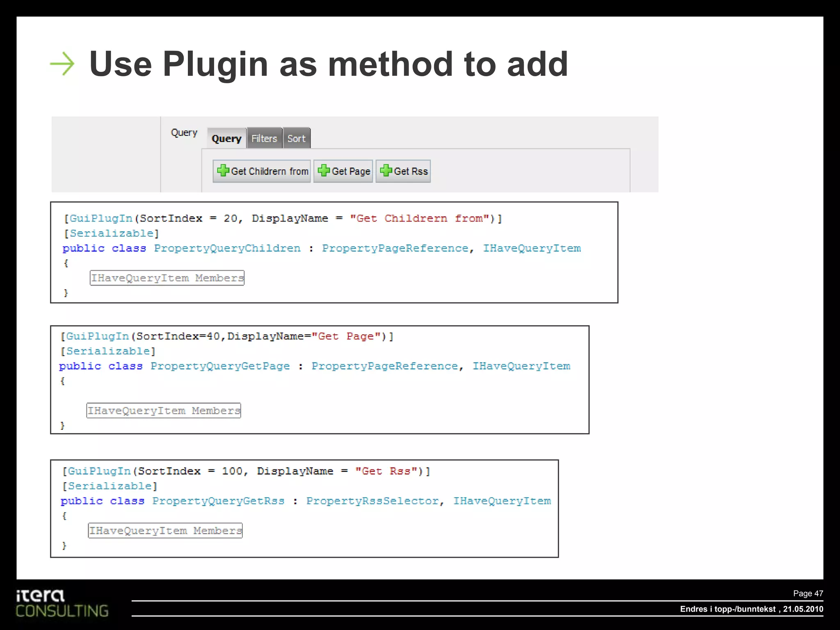Click the PropertyQueryChildren class name
The image size is (840, 630).
coord(227,249)
